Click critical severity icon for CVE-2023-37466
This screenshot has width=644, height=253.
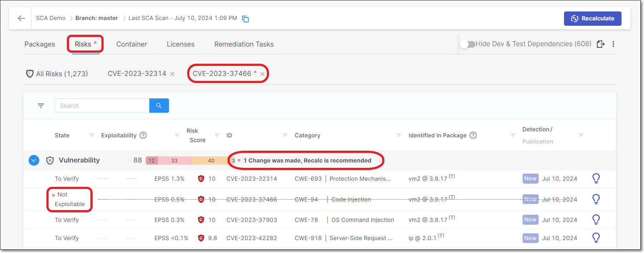201,199
